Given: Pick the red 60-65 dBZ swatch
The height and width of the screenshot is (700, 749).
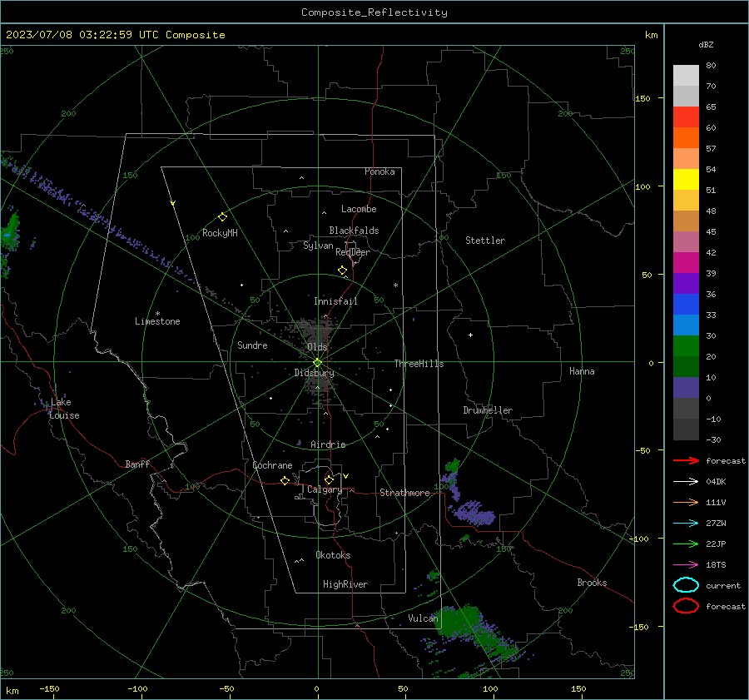Looking at the screenshot, I should pos(686,117).
